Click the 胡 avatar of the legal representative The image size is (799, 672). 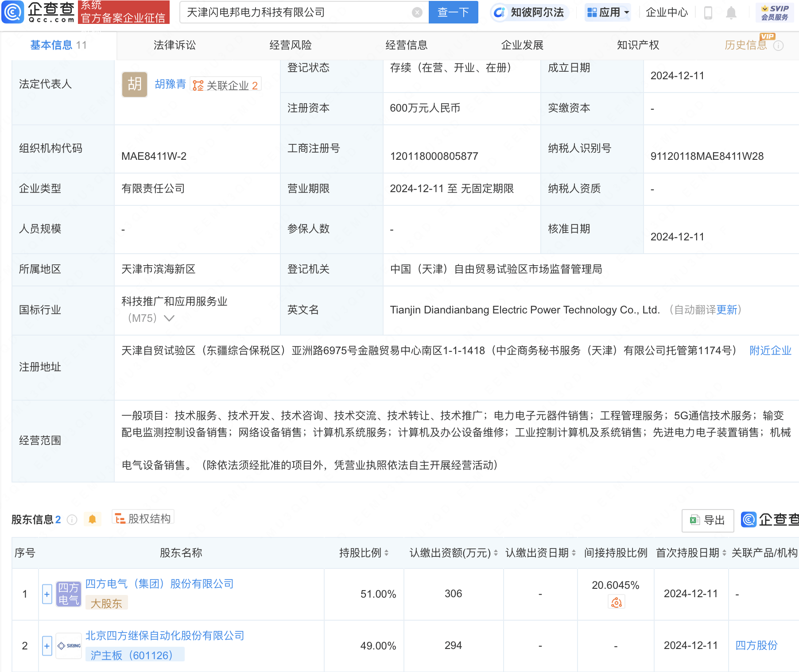[x=135, y=84]
